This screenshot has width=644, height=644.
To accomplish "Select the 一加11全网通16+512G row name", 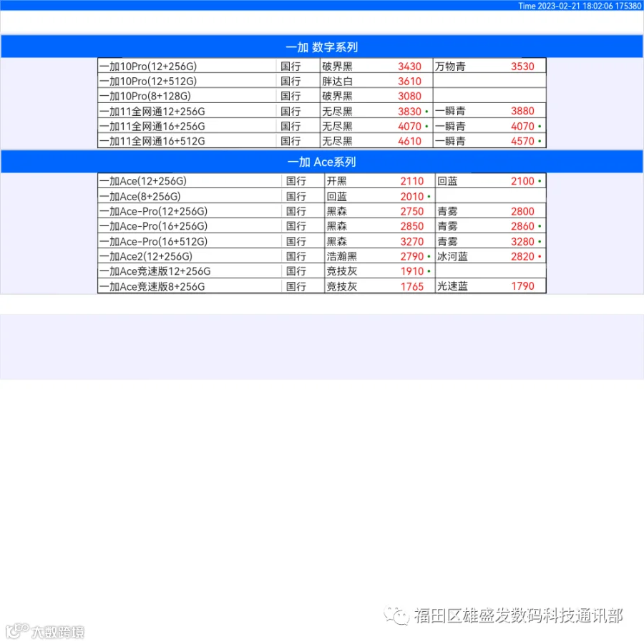I will coord(152,141).
